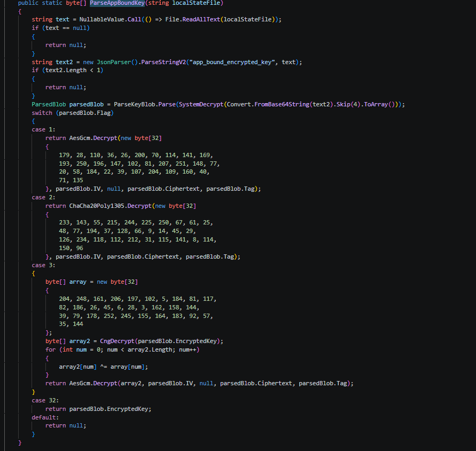Click the 'case 2:' label
Viewport: 476px width, 451px height.
[x=43, y=197]
